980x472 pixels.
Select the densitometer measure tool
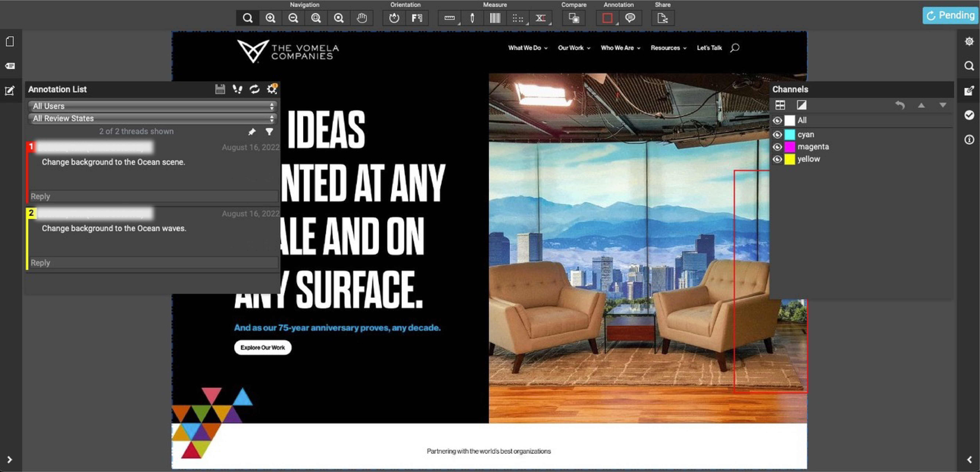pyautogui.click(x=472, y=18)
